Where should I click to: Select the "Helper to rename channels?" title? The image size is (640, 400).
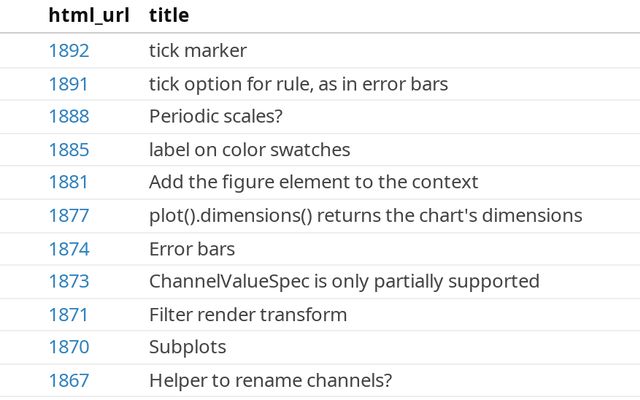(x=270, y=381)
